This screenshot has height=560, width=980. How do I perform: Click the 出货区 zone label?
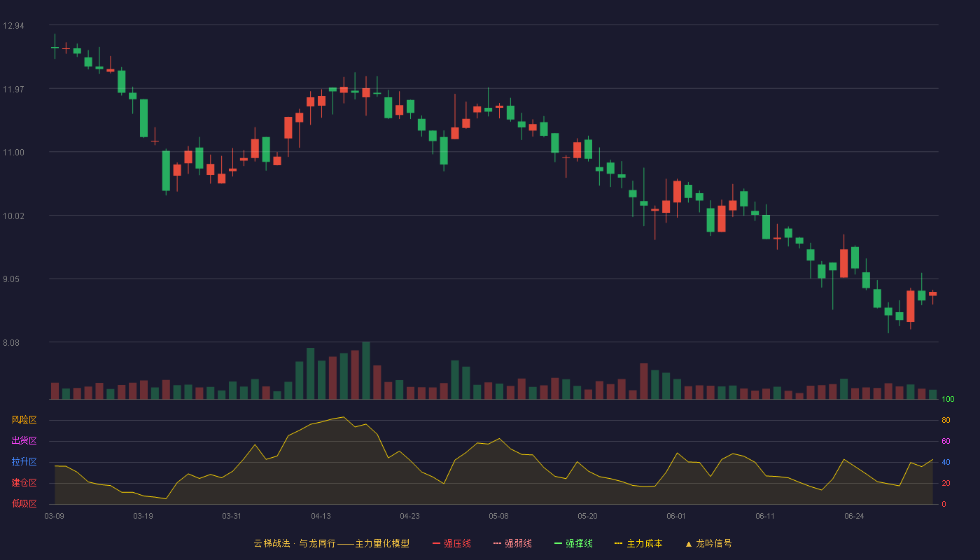pos(24,441)
